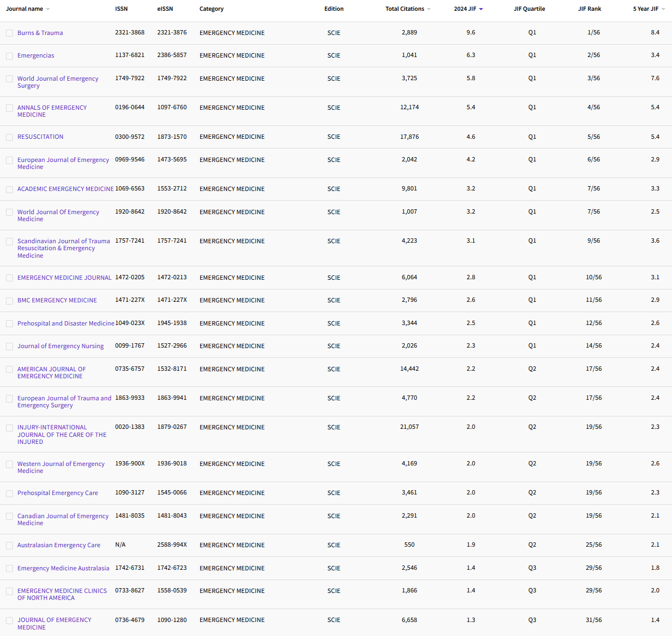Select the Prehospital Emergency Care checkbox
Image resolution: width=672 pixels, height=636 pixels.
[x=9, y=493]
